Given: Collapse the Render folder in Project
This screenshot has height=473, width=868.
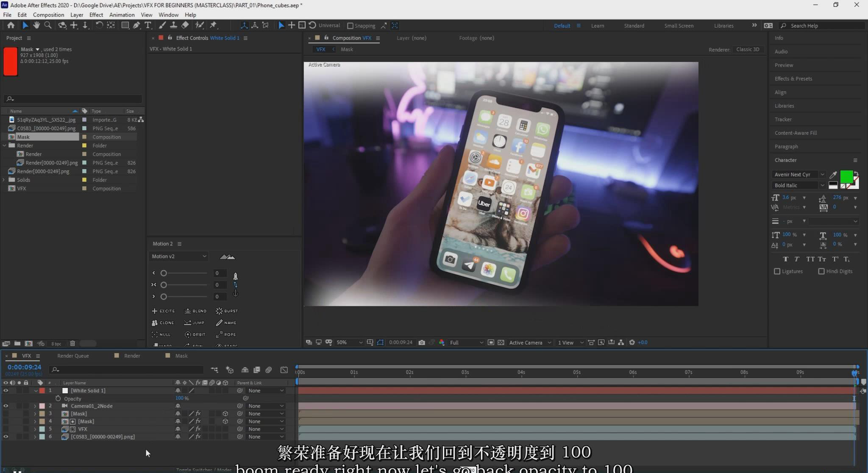Looking at the screenshot, I should coord(5,145).
